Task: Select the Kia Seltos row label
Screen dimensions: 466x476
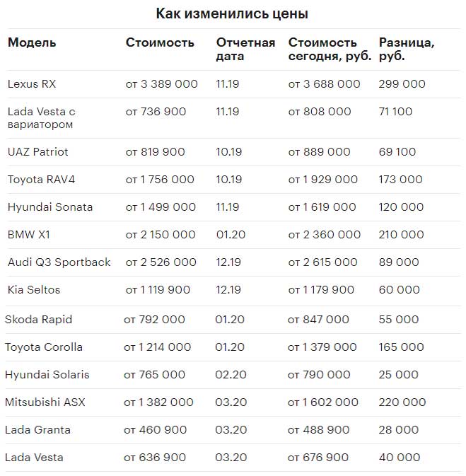Action: 34,290
